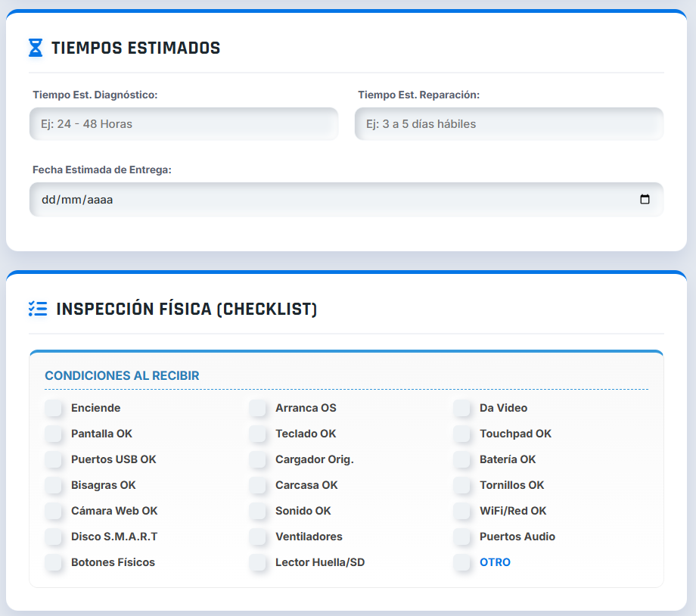Open the calendar picker for Fecha Estimada de Entrega
Screen dimensions: 696x616
(645, 199)
